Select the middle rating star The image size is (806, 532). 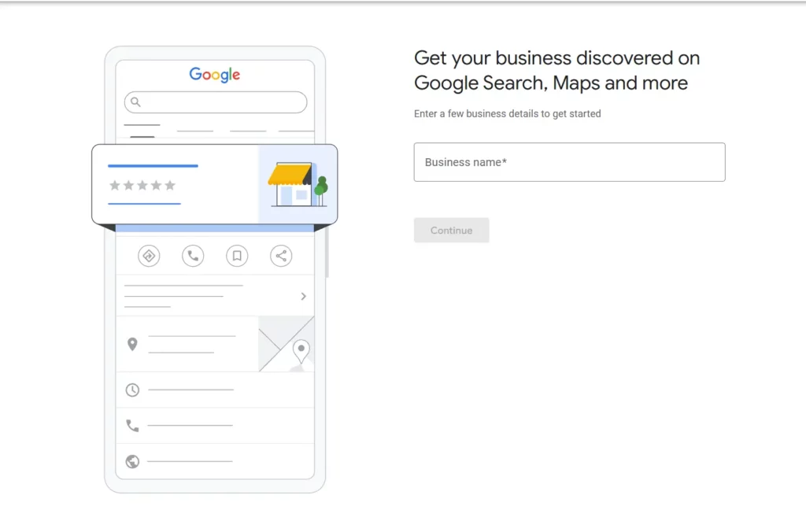[142, 185]
